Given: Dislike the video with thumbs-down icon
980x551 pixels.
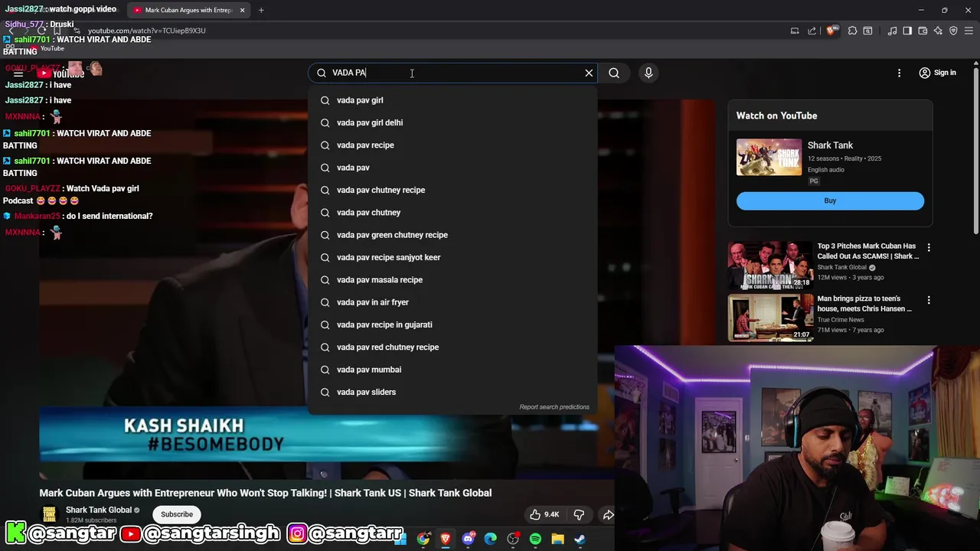Looking at the screenshot, I should click(579, 514).
